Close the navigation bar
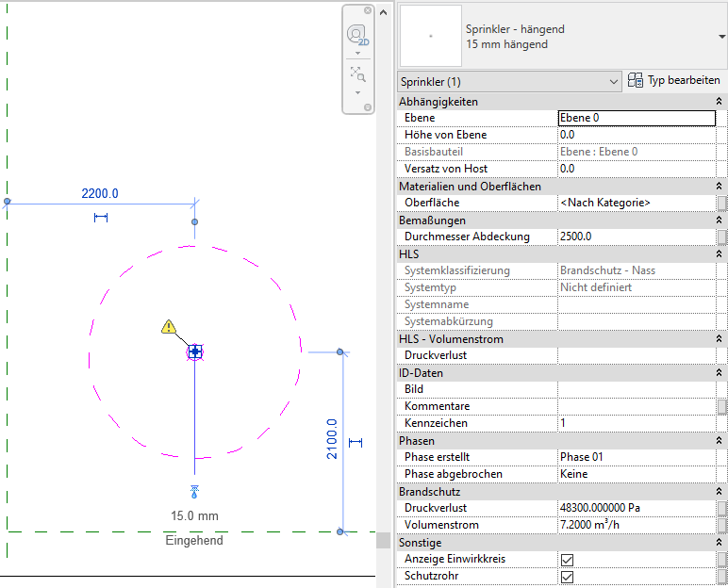The width and height of the screenshot is (728, 588). point(368,11)
